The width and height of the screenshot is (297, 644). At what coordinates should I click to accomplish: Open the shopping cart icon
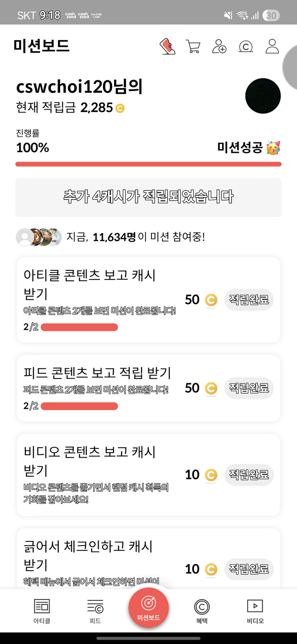pos(193,47)
